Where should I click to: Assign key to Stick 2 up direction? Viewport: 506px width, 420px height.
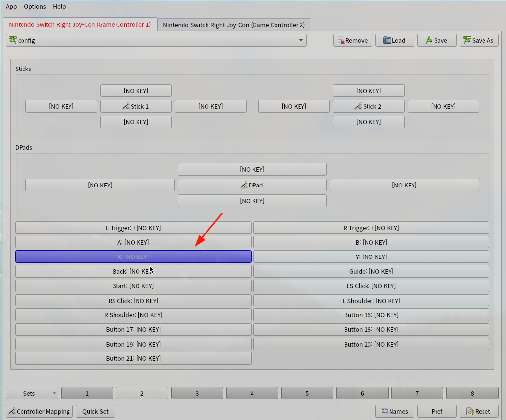368,91
